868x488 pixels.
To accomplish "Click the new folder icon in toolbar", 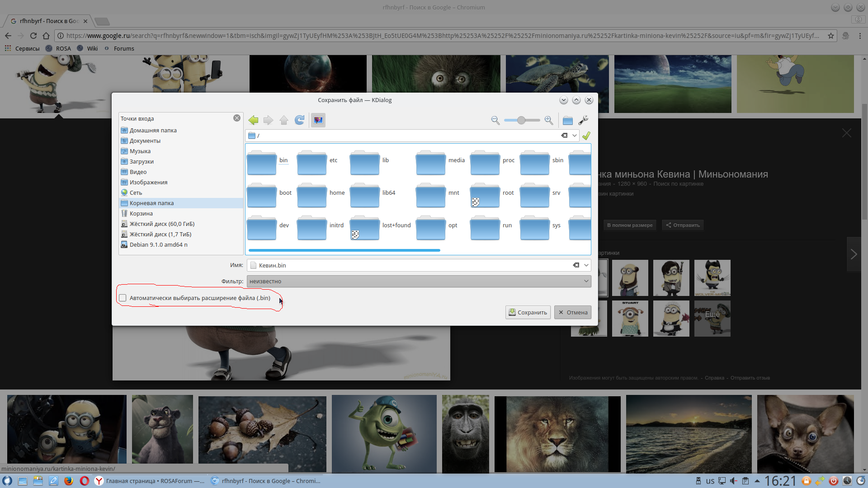I will pos(568,120).
